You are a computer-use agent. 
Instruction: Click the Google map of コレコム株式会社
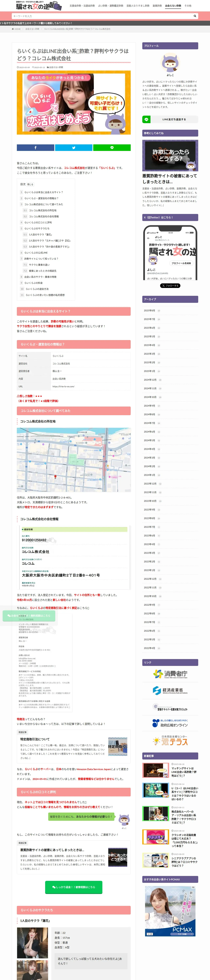pos(74,460)
